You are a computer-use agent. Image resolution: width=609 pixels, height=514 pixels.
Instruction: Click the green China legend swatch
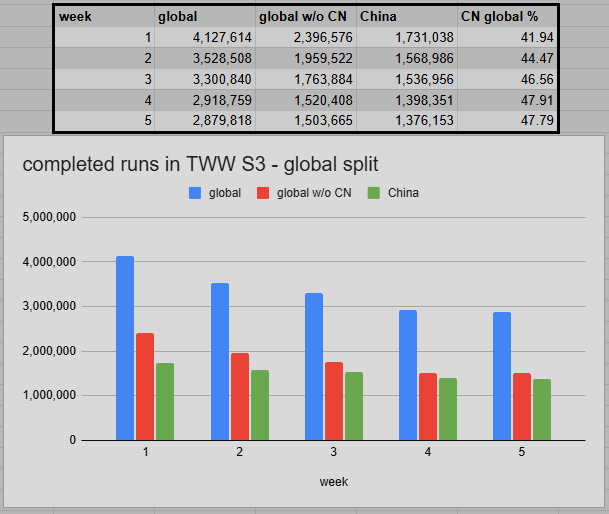374,193
